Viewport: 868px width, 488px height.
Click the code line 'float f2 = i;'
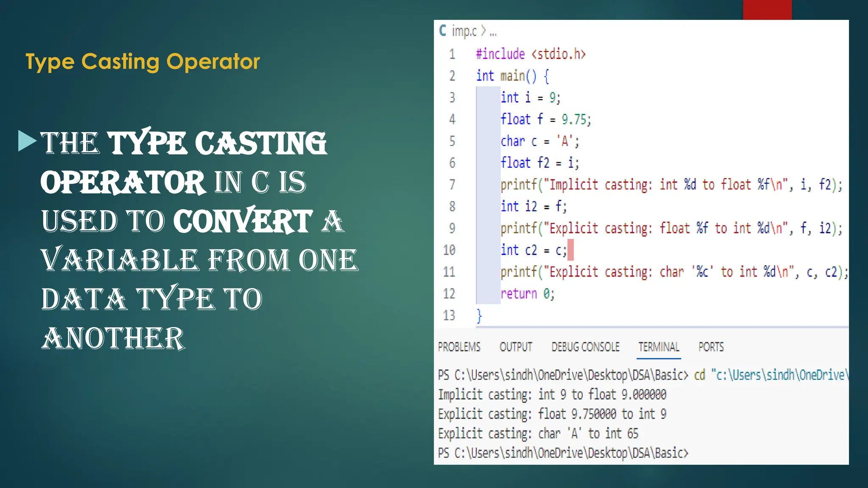click(x=540, y=163)
